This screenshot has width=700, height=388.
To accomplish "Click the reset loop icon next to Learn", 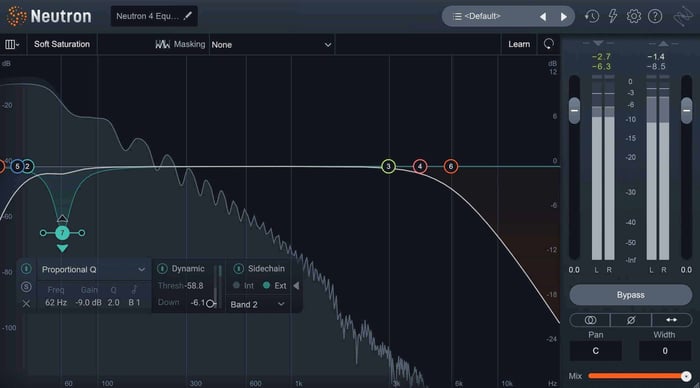I will tap(549, 44).
